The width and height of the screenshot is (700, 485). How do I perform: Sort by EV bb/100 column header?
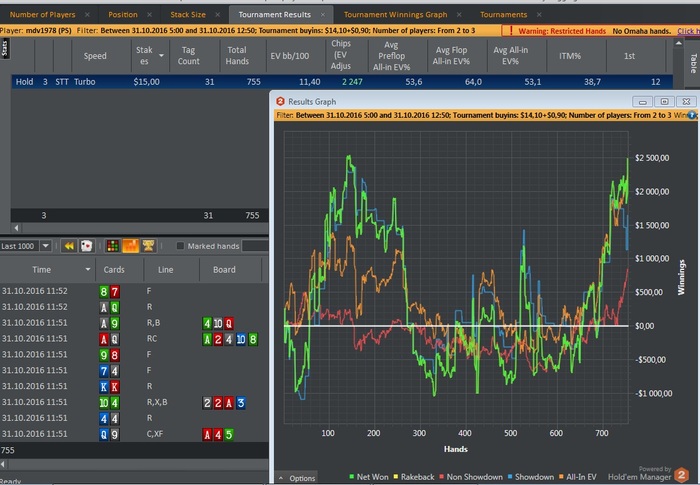[289, 56]
